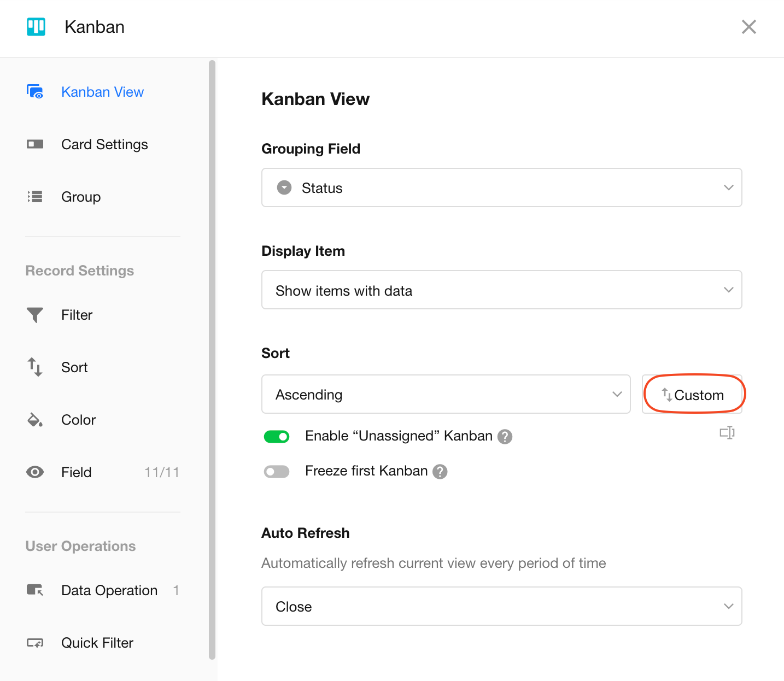The image size is (784, 681).
Task: Click the Group list icon
Action: point(35,197)
